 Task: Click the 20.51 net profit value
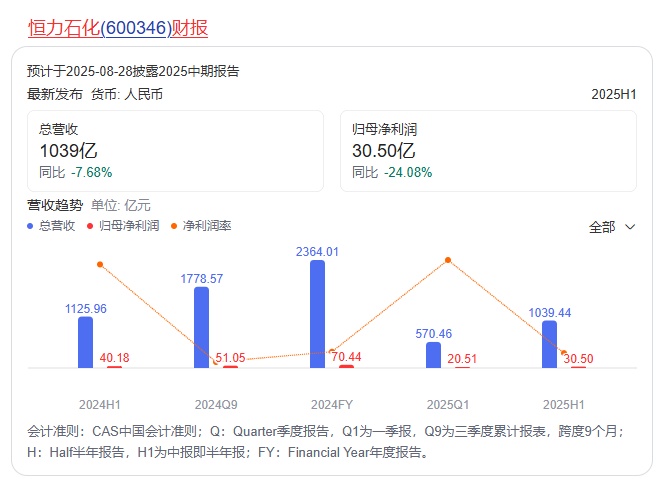click(462, 359)
